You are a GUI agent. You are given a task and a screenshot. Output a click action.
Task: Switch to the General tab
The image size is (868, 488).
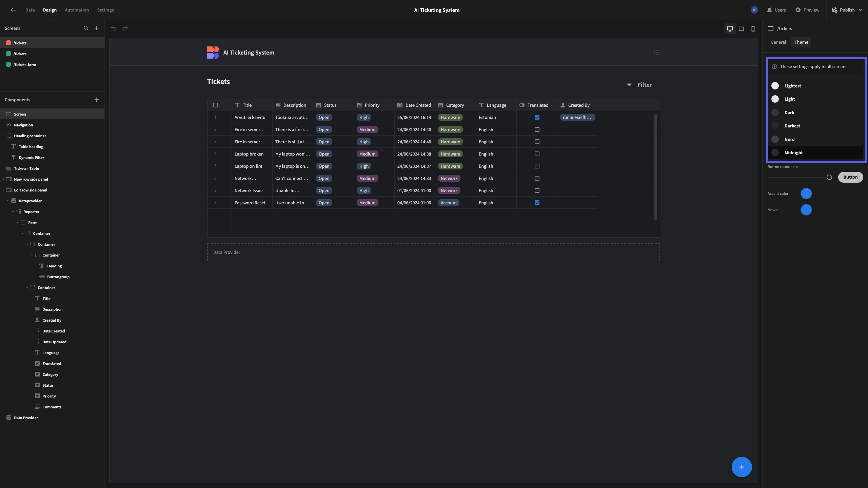778,42
